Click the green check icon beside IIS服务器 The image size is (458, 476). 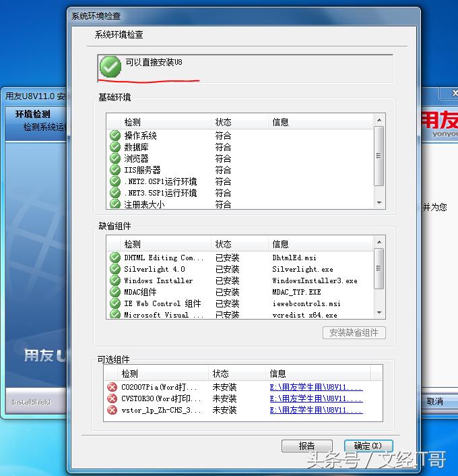(115, 170)
